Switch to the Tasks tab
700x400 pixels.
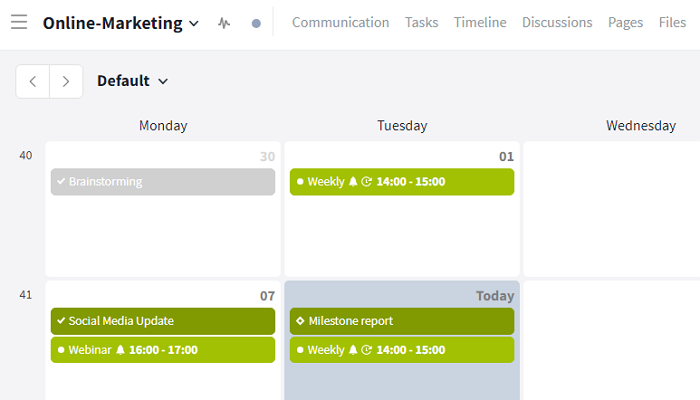tap(421, 22)
